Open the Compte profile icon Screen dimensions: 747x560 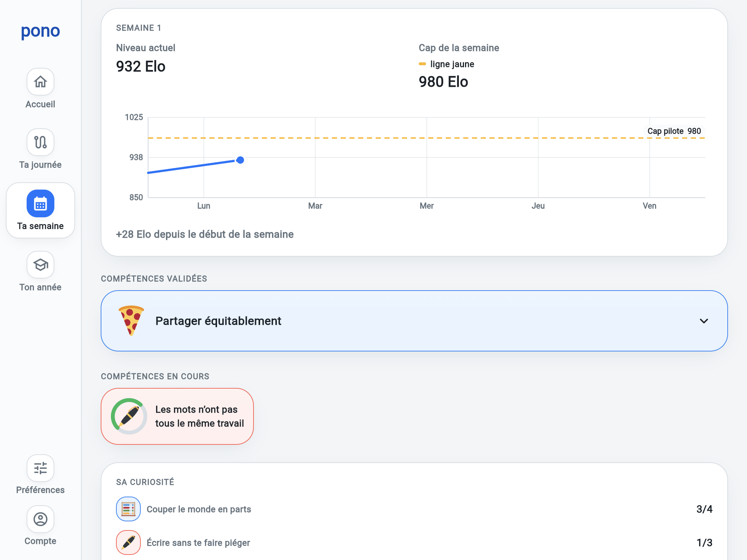pos(40,519)
